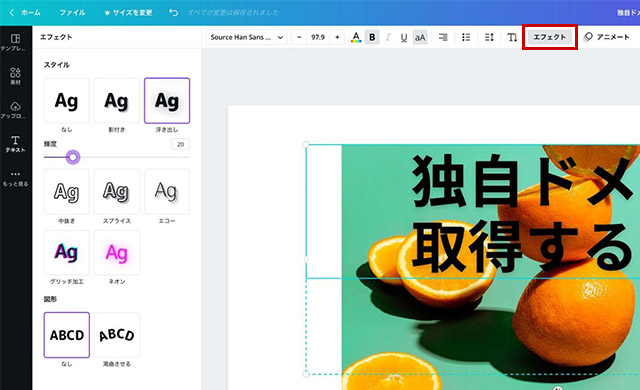Select the 中抜き hollow style thumbnail

(x=67, y=192)
